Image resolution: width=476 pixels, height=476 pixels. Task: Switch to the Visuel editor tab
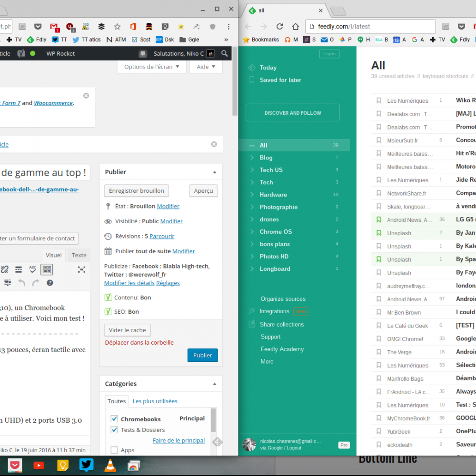[53, 255]
